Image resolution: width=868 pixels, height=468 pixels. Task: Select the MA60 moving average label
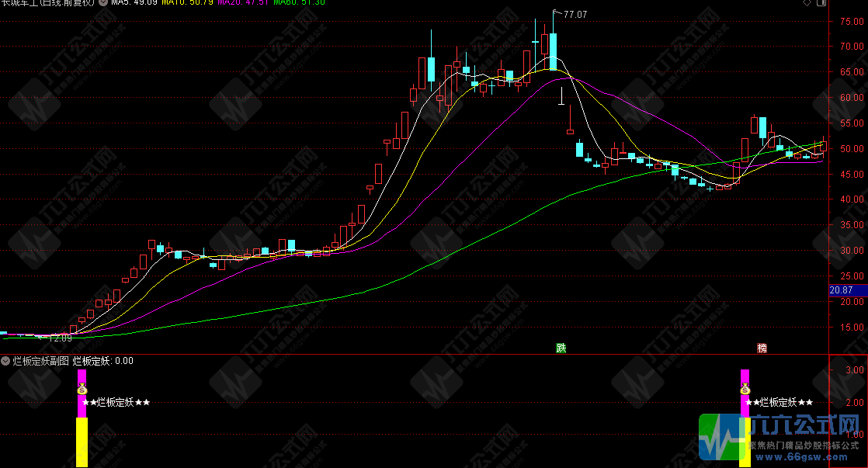click(x=299, y=3)
